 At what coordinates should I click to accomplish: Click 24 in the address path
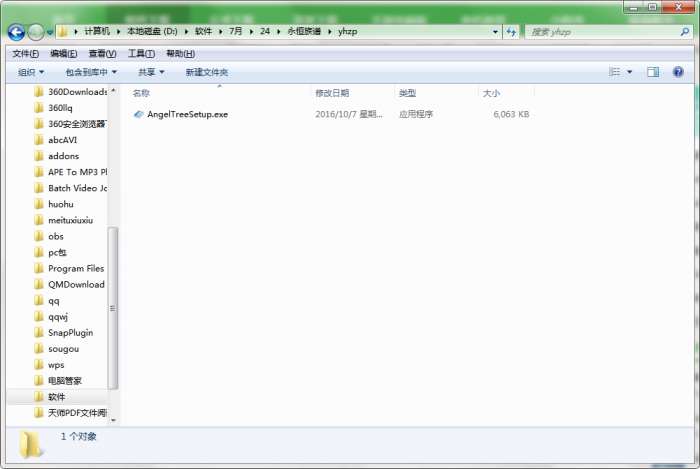pos(265,31)
